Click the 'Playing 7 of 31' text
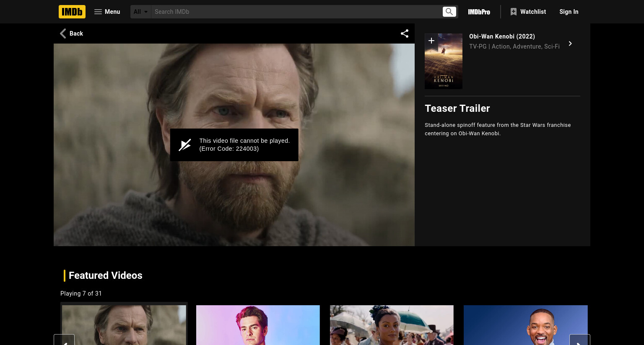This screenshot has height=345, width=644. [x=81, y=294]
